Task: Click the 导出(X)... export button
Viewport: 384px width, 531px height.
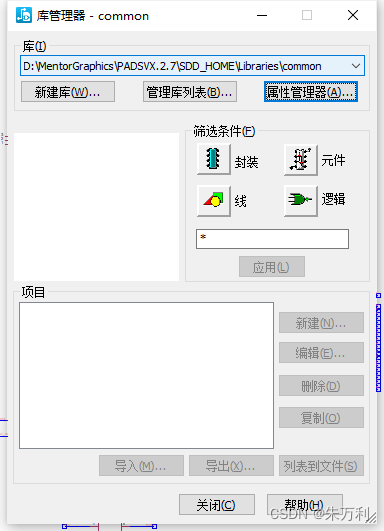Action: coord(231,466)
